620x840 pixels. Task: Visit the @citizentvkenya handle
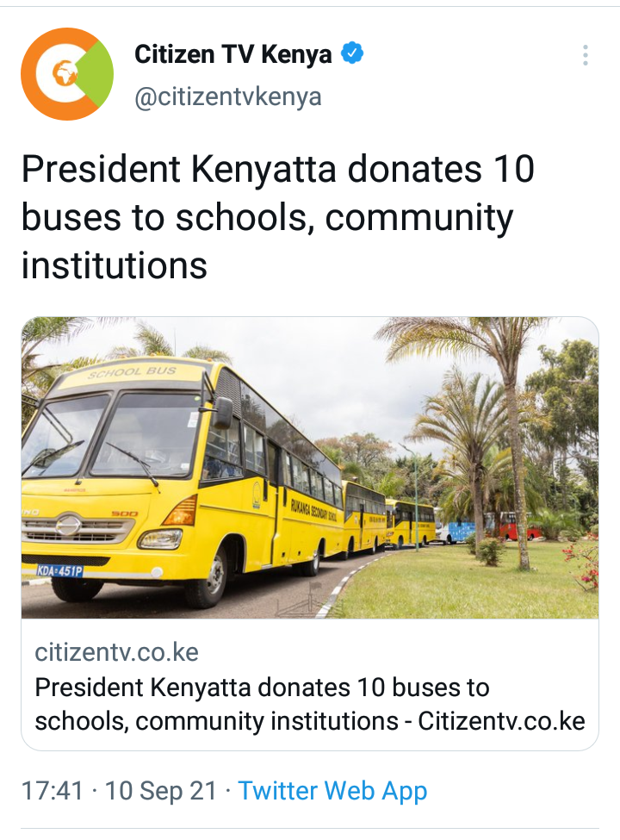point(228,97)
